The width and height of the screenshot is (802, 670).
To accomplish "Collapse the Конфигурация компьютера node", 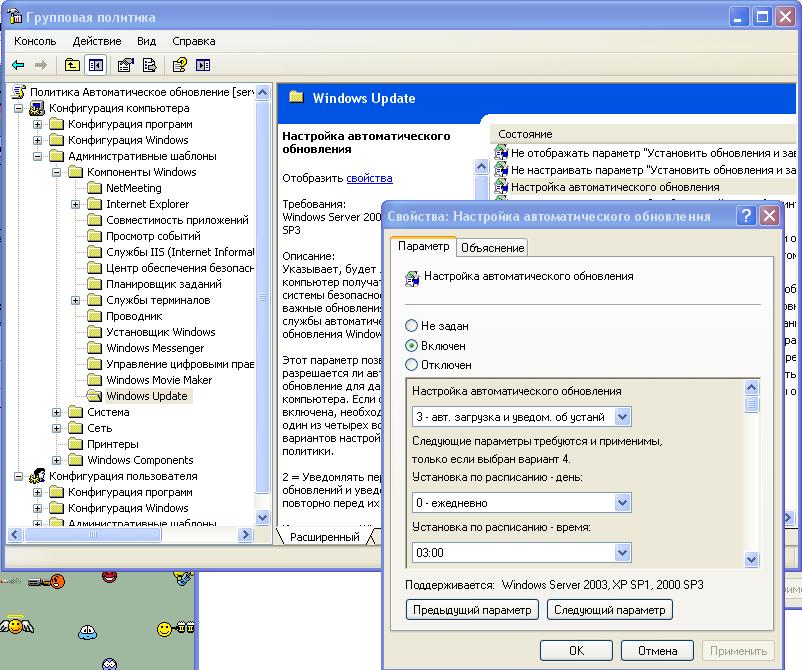I will 18,108.
